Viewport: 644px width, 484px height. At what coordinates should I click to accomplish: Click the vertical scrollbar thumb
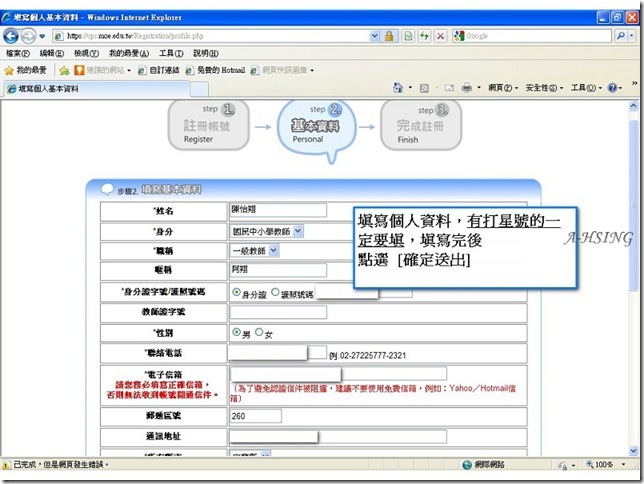point(633,204)
